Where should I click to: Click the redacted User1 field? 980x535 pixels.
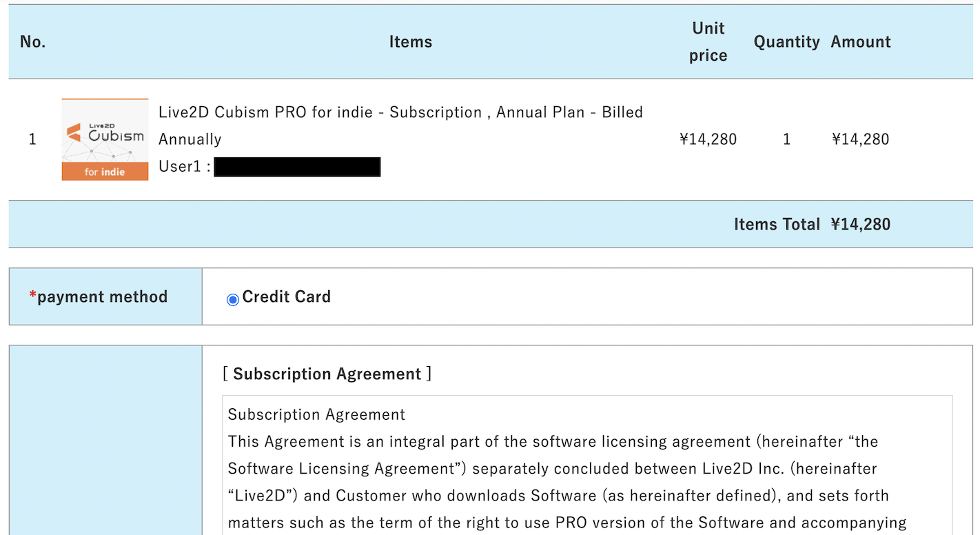297,167
